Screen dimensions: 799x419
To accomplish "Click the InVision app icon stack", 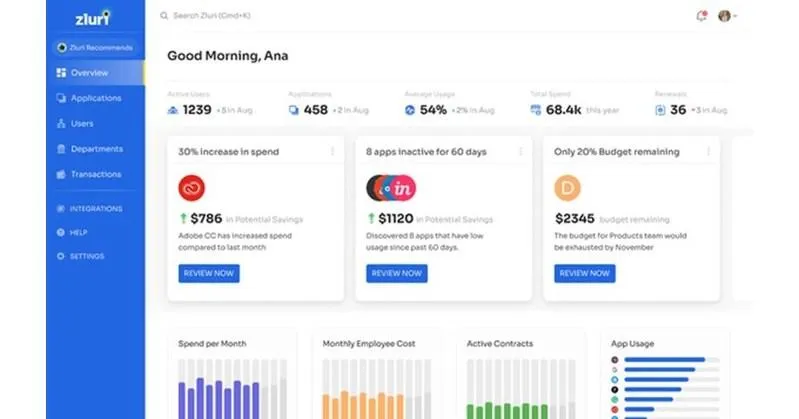I will pyautogui.click(x=391, y=188).
